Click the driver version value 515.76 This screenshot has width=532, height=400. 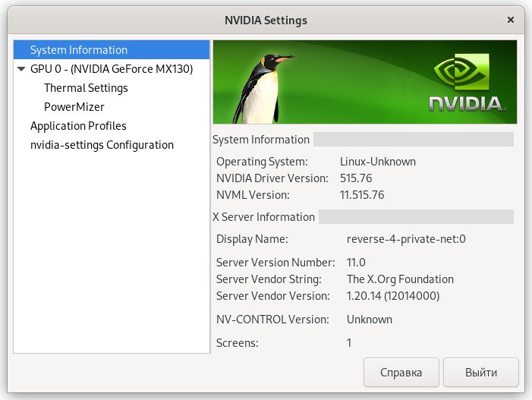tap(356, 178)
